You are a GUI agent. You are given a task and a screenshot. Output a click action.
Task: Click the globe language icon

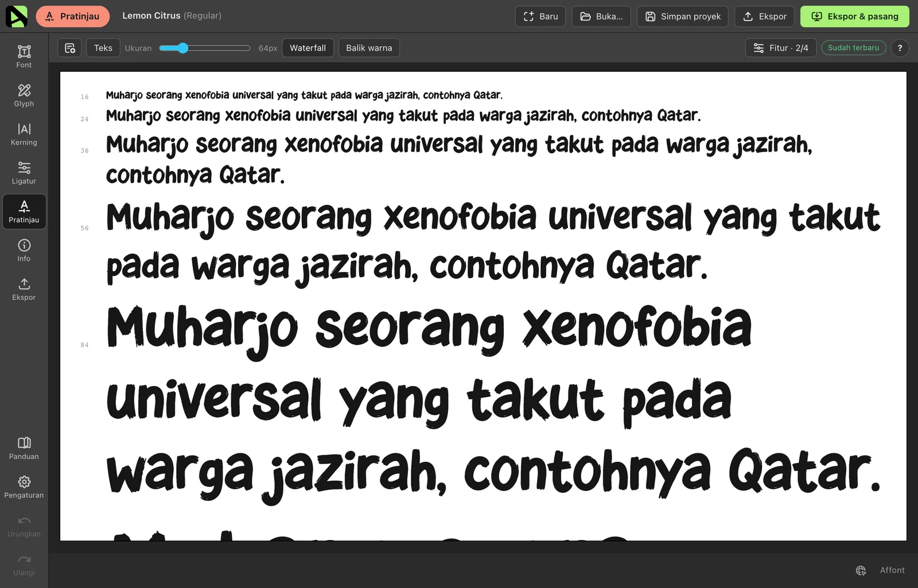pos(861,570)
